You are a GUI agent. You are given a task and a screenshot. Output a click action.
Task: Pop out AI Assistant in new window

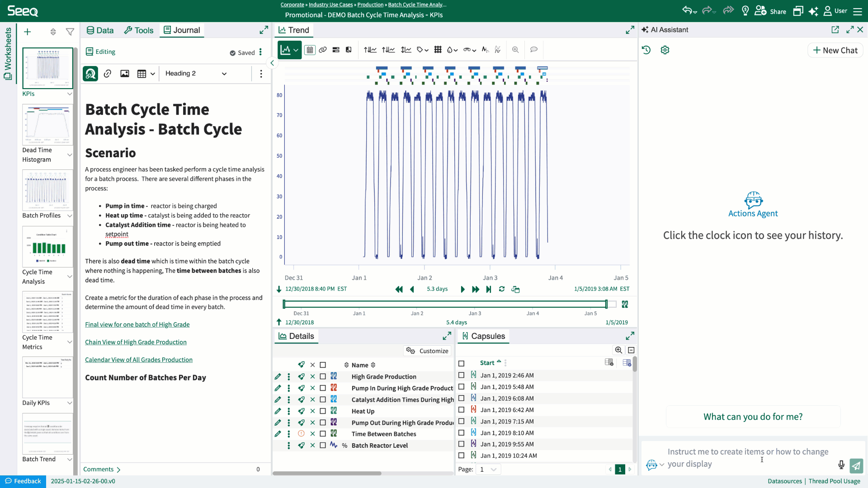[835, 29]
